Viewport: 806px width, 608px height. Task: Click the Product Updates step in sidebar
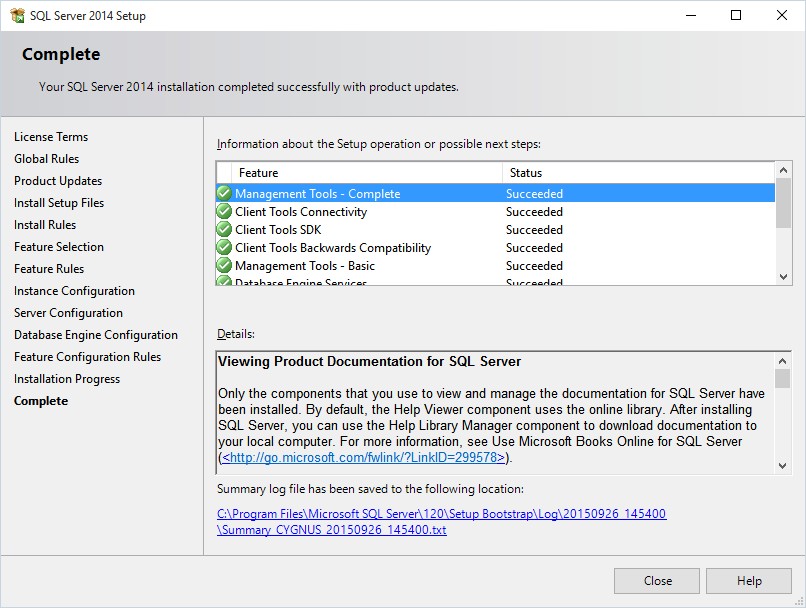tap(58, 181)
